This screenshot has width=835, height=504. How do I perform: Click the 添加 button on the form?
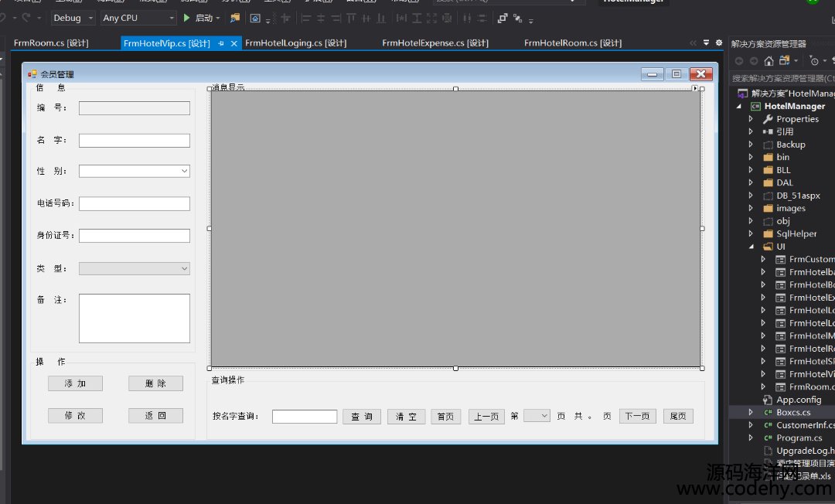click(75, 383)
